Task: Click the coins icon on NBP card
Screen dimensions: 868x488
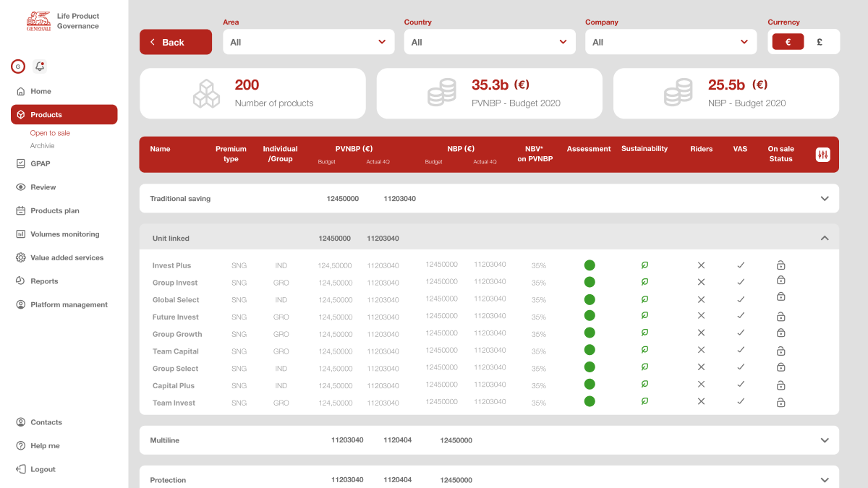Action: [678, 94]
